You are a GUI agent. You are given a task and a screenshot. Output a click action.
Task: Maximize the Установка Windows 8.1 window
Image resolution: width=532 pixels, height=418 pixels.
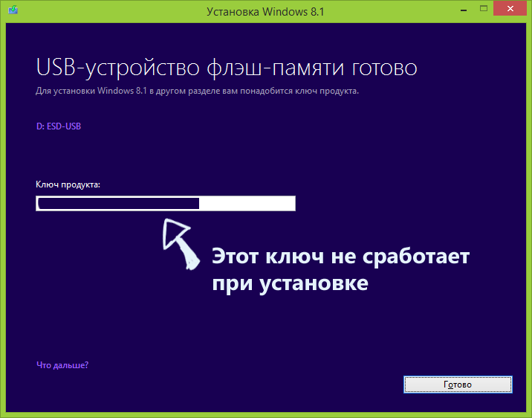(x=484, y=9)
